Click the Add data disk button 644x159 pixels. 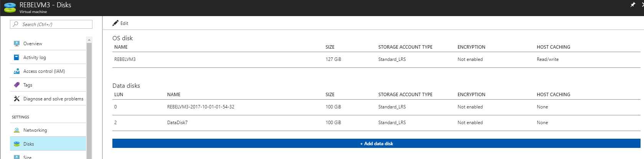[376, 143]
